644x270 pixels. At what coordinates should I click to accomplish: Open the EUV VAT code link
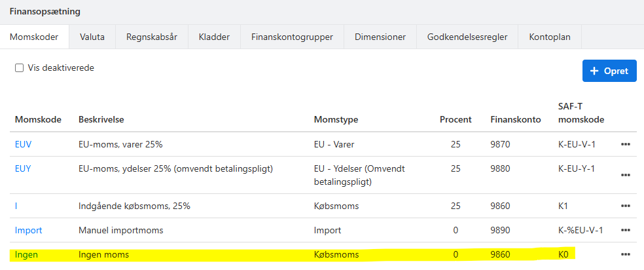(23, 144)
